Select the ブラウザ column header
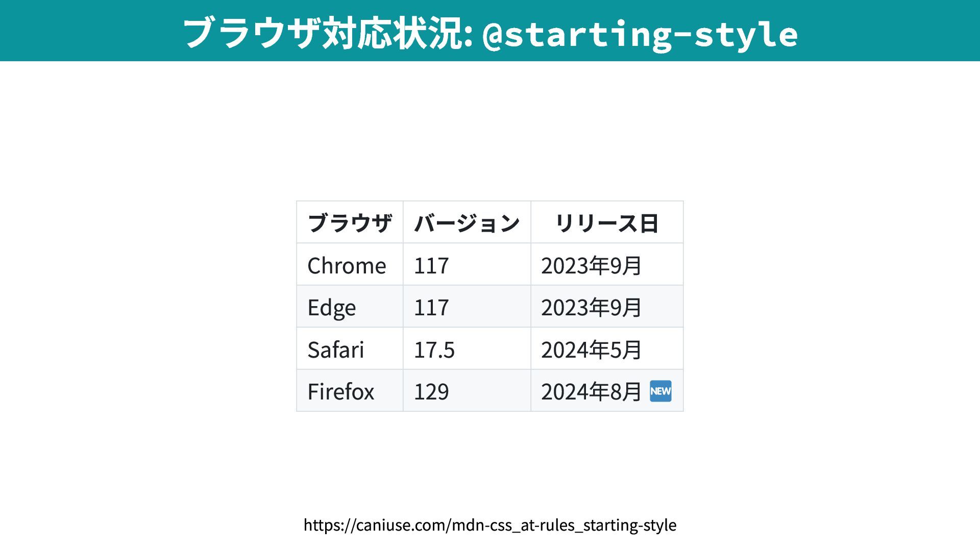Viewport: 980px width, 551px height. click(350, 223)
